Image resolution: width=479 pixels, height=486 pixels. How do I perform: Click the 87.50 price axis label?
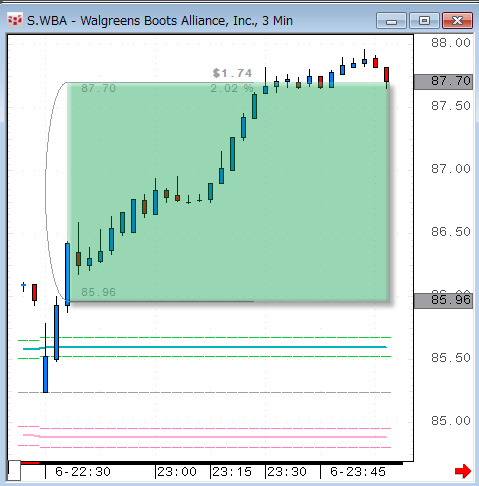[x=451, y=106]
